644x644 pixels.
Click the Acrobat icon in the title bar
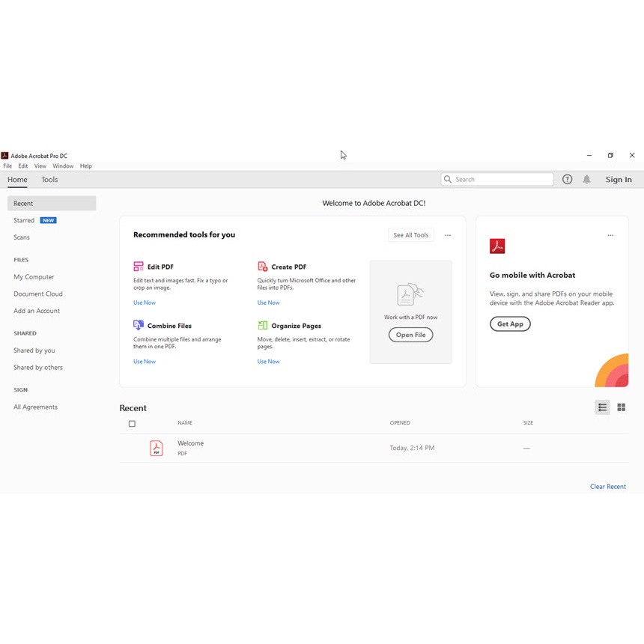[5, 156]
